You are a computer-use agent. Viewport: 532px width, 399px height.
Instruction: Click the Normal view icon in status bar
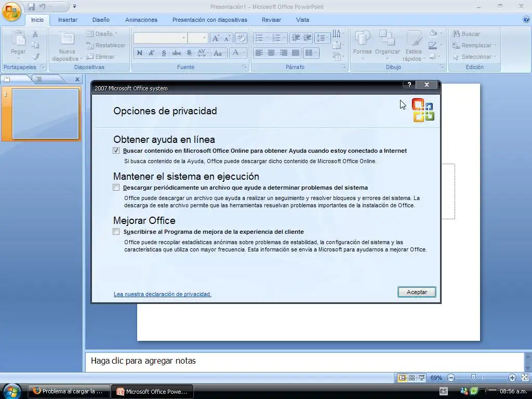coord(402,378)
